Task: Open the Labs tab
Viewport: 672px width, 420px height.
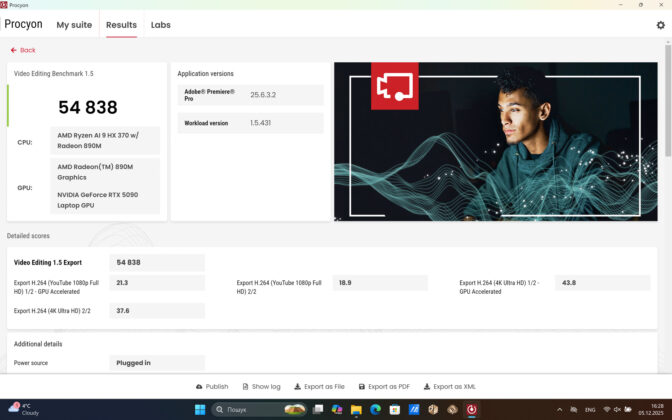Action: [x=161, y=25]
